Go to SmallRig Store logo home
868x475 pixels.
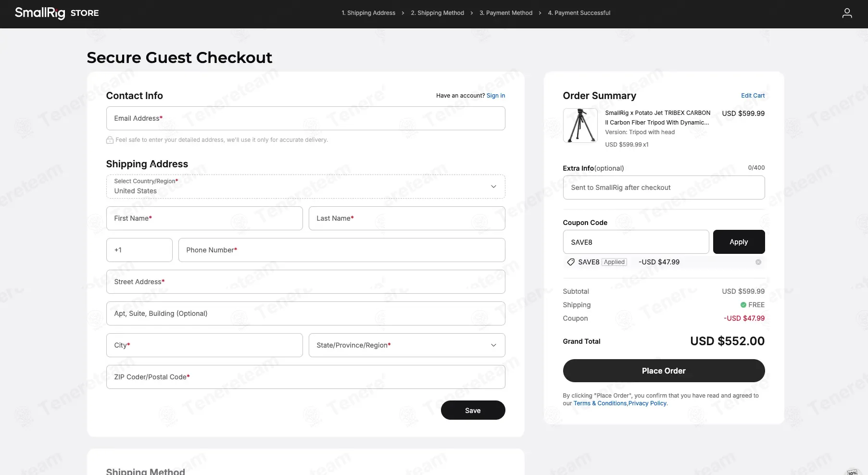point(57,13)
